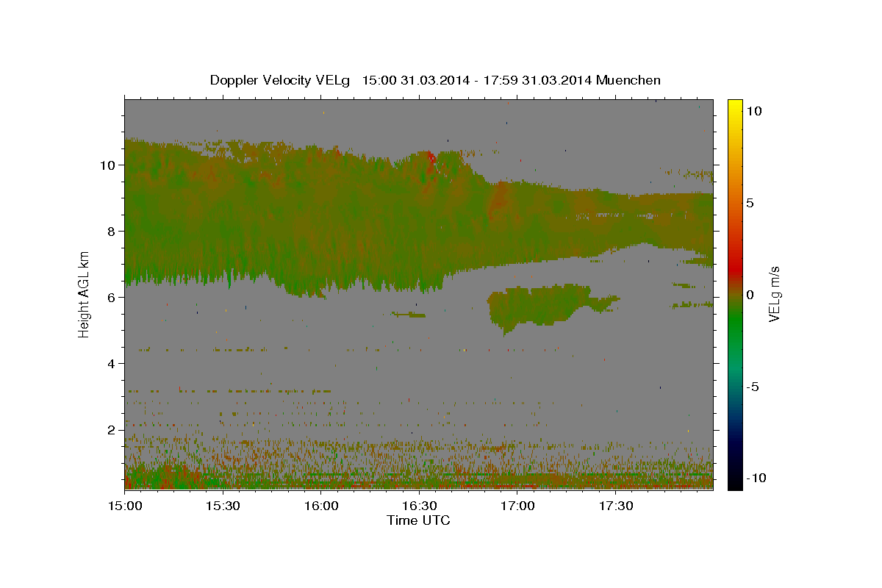Screen dimensions: 882x588
Task: Click the plot title 'Doppler Velocity VELg'
Action: pyautogui.click(x=280, y=80)
